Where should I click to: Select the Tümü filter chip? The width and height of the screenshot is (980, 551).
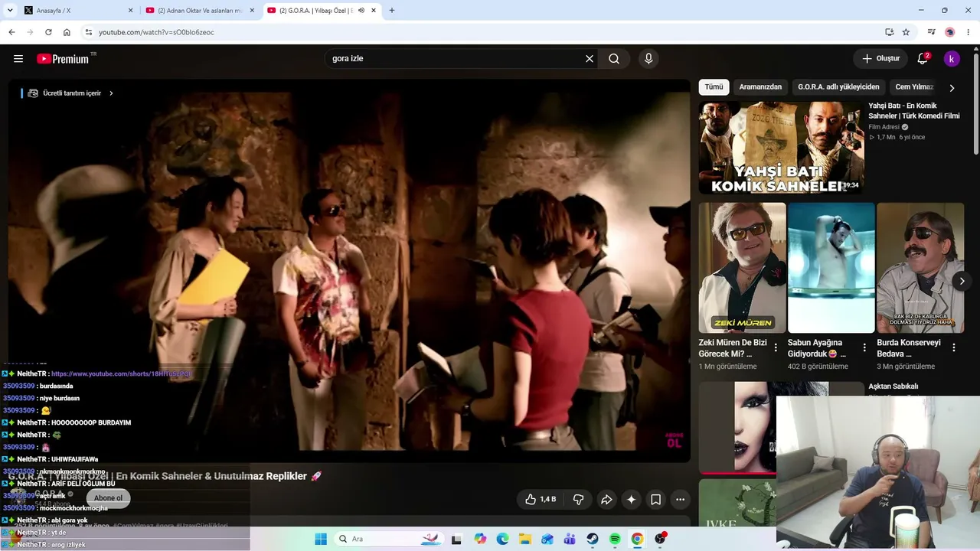tap(714, 87)
